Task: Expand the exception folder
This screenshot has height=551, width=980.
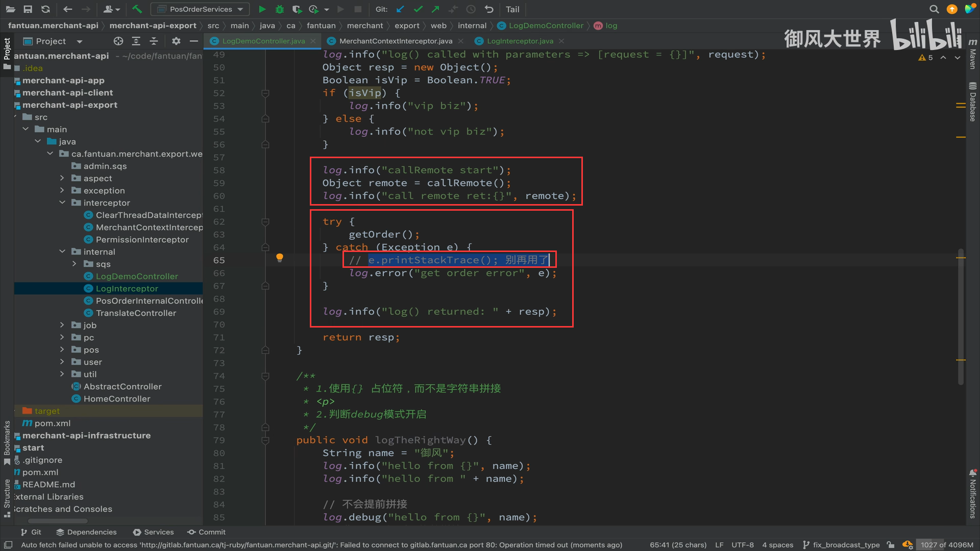Action: coord(62,190)
